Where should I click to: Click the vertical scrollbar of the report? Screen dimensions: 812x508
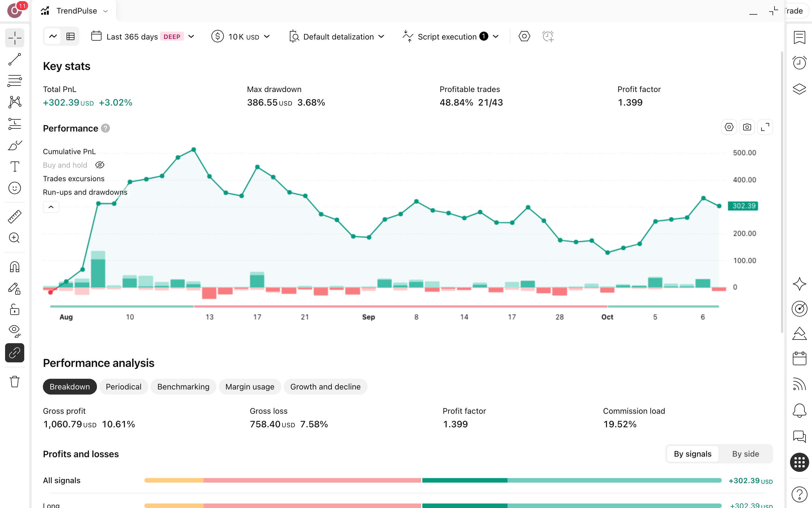point(782,192)
